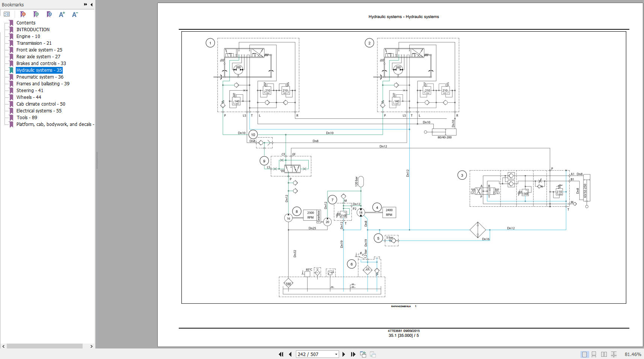Switch to continuous scrolling page mode
This screenshot has width=644, height=359.
pyautogui.click(x=594, y=354)
